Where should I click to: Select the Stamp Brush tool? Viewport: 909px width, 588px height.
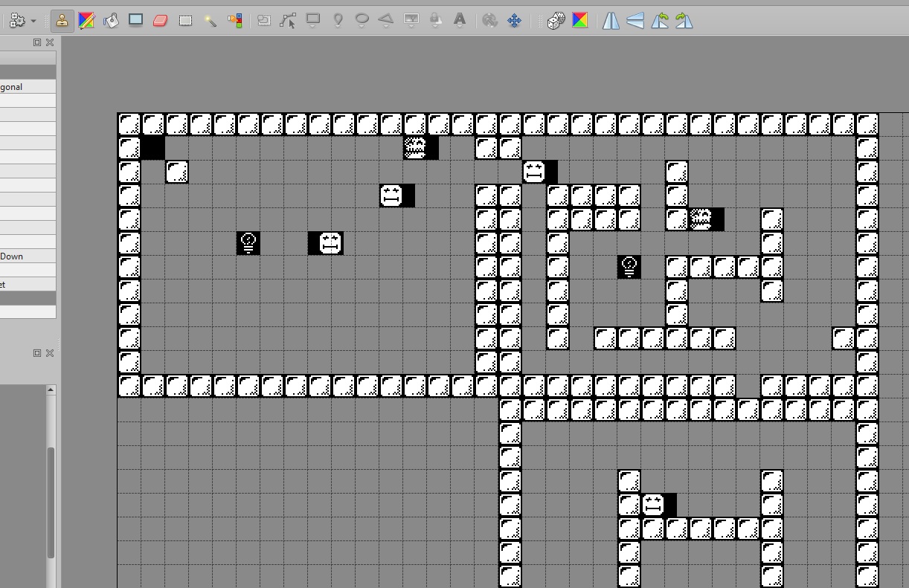coord(62,21)
